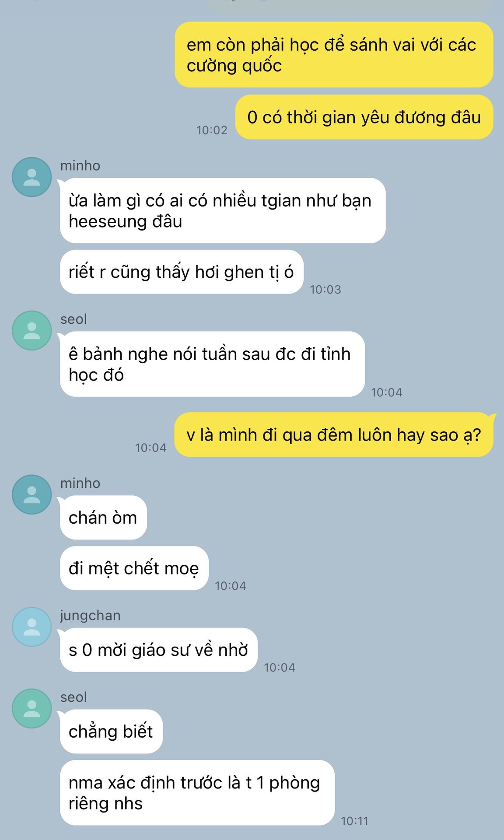This screenshot has height=840, width=504.
Task: Tap seol's avatar beside the tỉnh học message
Action: tap(31, 330)
